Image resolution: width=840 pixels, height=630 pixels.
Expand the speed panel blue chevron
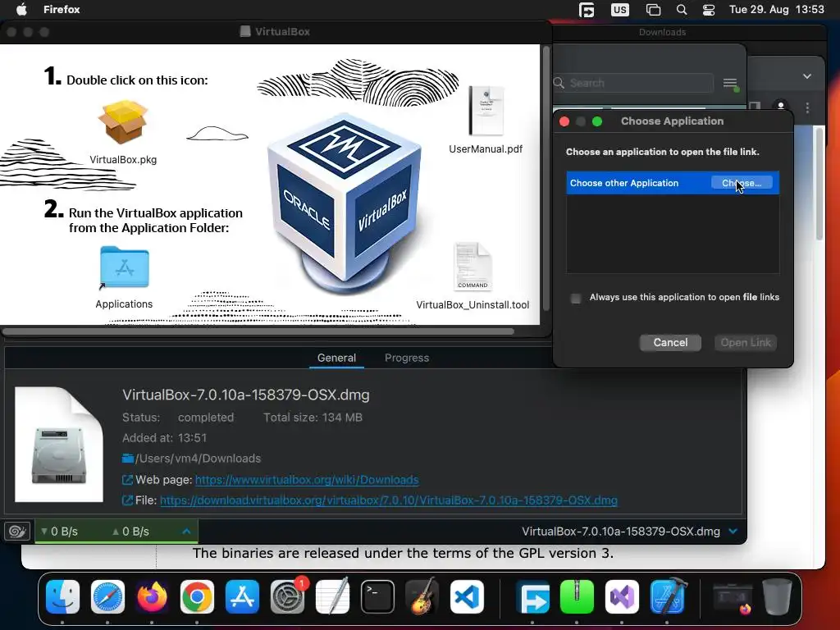coord(186,532)
